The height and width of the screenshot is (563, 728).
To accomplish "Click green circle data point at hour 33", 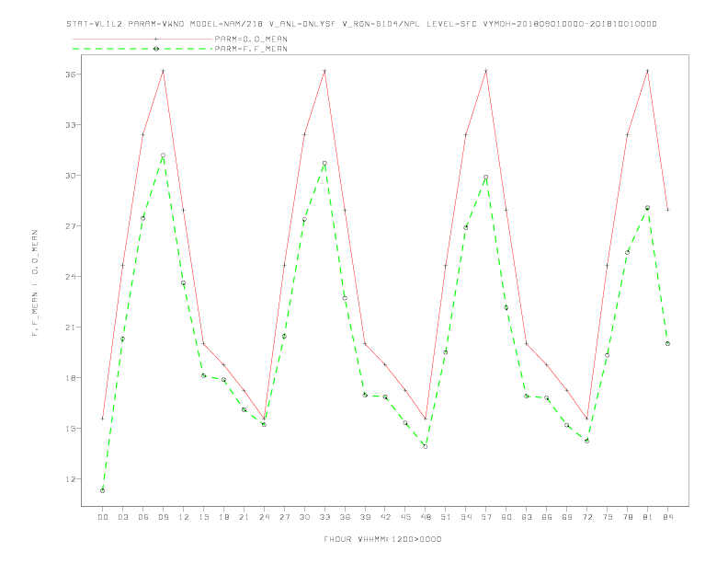I will point(324,164).
